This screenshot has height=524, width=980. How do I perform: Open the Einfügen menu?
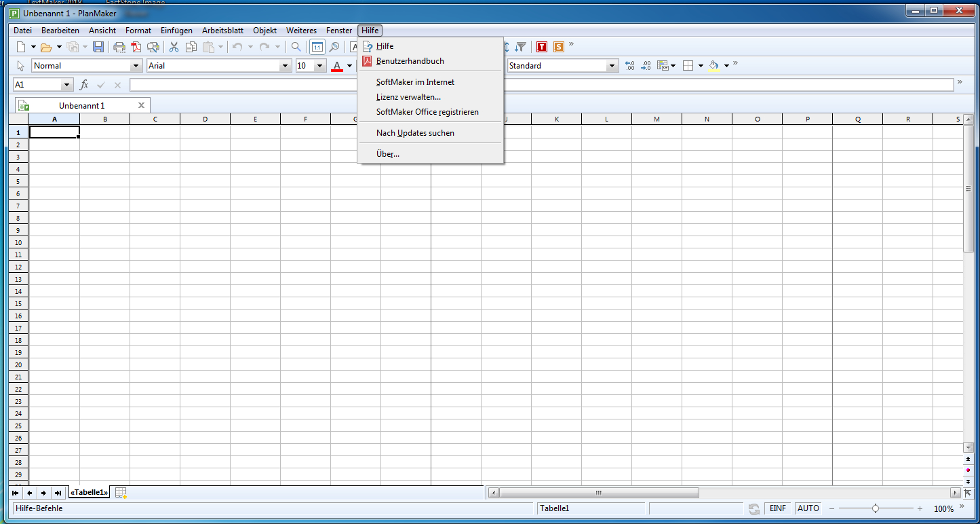(x=176, y=31)
